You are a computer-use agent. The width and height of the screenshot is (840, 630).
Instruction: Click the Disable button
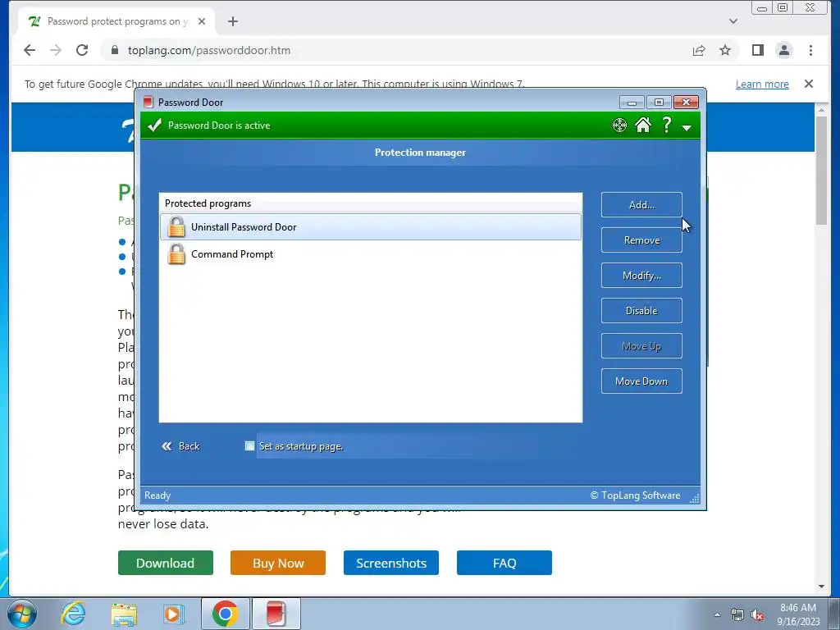click(x=641, y=311)
